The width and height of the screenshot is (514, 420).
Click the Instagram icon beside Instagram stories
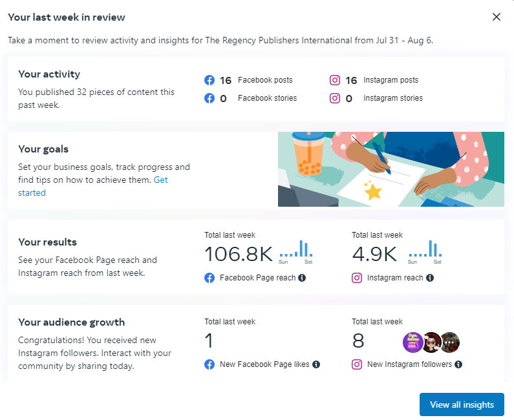coord(335,99)
